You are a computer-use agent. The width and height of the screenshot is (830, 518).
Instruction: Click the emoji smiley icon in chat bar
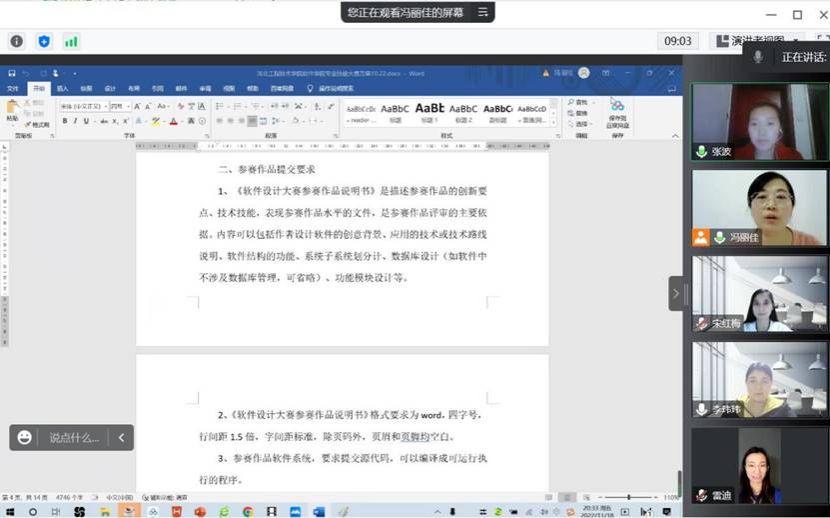click(25, 437)
